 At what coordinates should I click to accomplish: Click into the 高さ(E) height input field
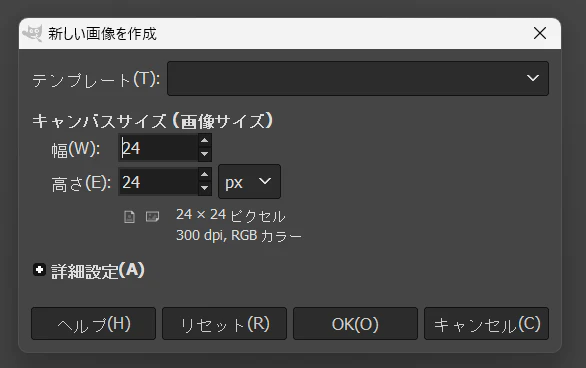pyautogui.click(x=158, y=182)
